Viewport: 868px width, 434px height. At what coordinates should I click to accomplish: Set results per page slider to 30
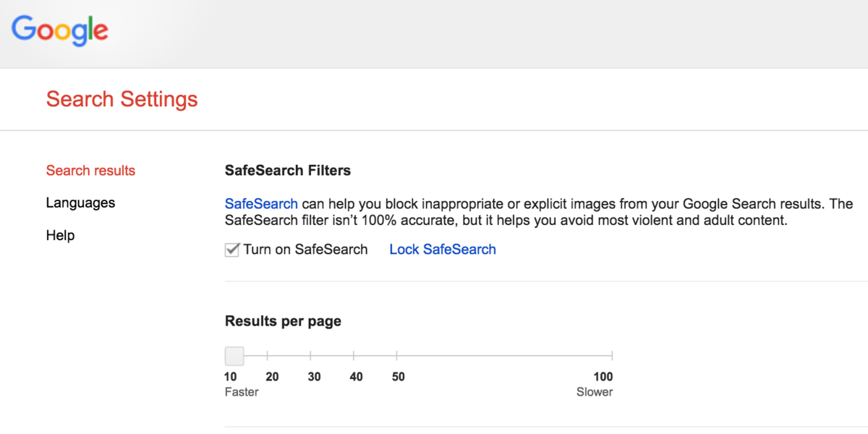310,356
